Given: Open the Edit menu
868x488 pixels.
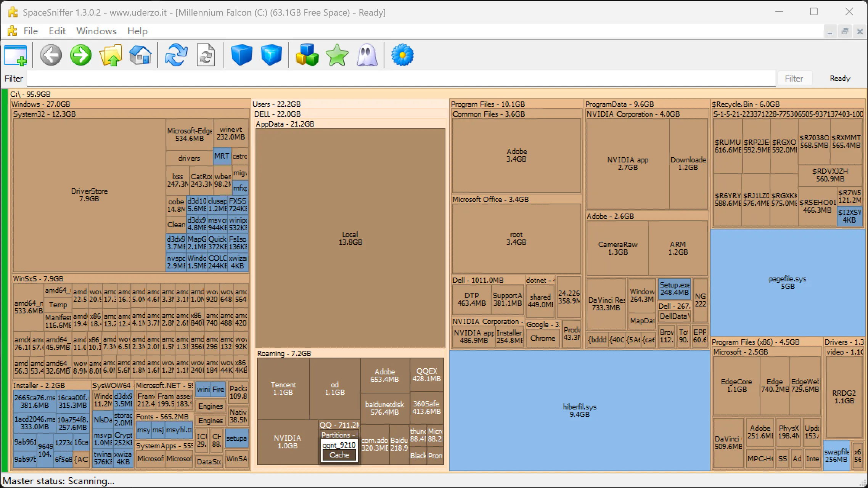Looking at the screenshot, I should pyautogui.click(x=57, y=31).
